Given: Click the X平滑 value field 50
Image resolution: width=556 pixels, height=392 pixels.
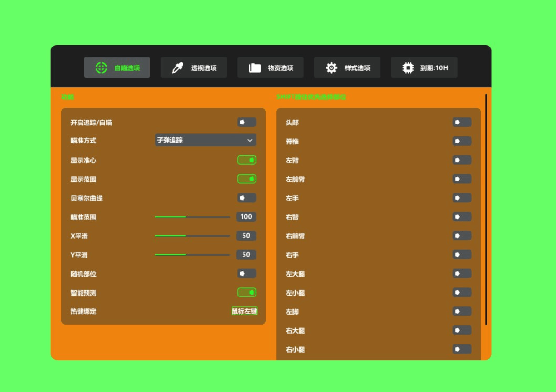Looking at the screenshot, I should click(x=246, y=236).
